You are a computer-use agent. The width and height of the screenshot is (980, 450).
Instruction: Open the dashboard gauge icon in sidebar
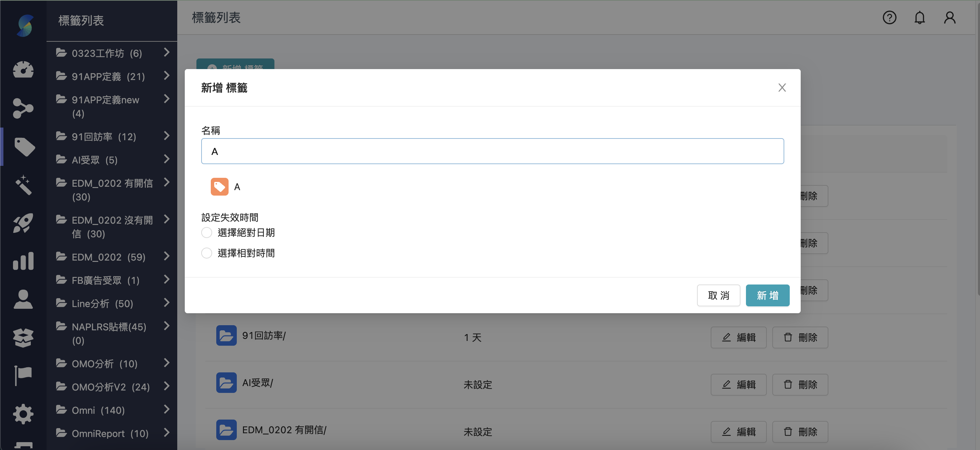[x=23, y=70]
